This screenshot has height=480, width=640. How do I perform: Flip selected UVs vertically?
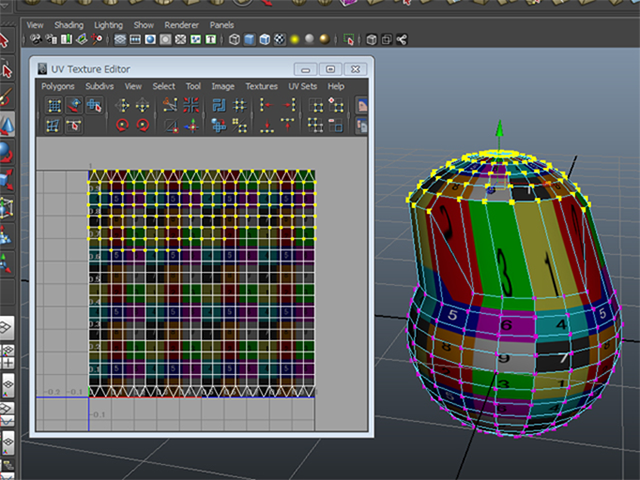142,106
